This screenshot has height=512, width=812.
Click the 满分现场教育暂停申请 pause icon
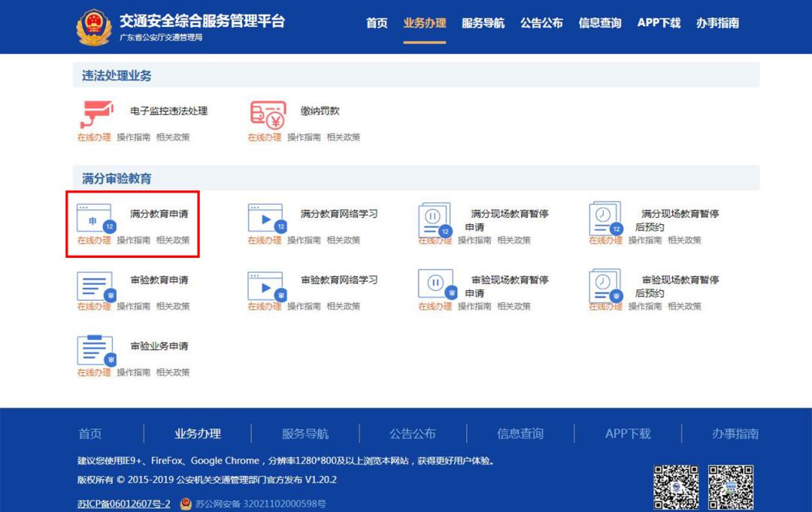[435, 218]
